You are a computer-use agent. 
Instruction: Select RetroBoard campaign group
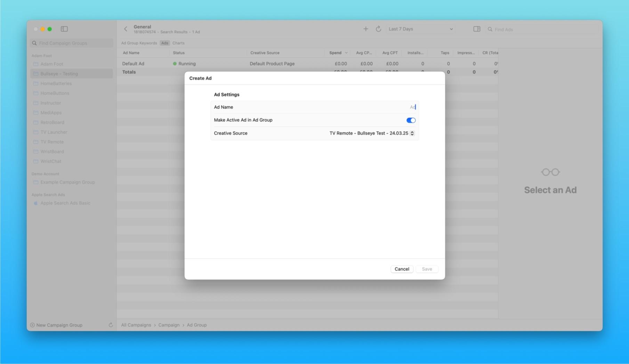[x=71, y=122]
